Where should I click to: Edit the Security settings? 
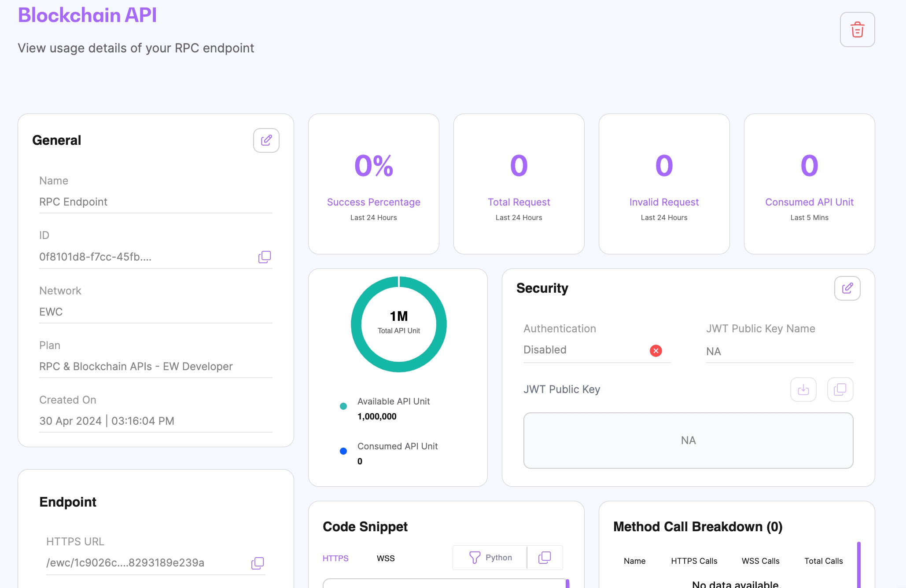[847, 288]
